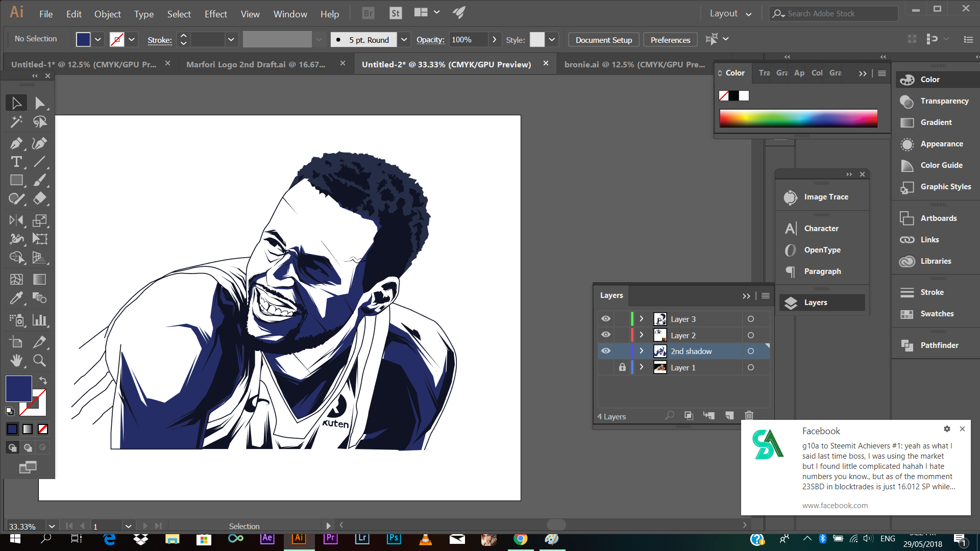Set paint mode to None

coord(43,429)
